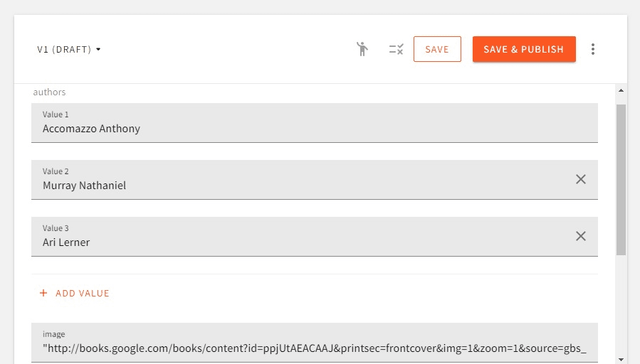Open the three-dot more options menu
This screenshot has width=640, height=364.
(x=593, y=49)
